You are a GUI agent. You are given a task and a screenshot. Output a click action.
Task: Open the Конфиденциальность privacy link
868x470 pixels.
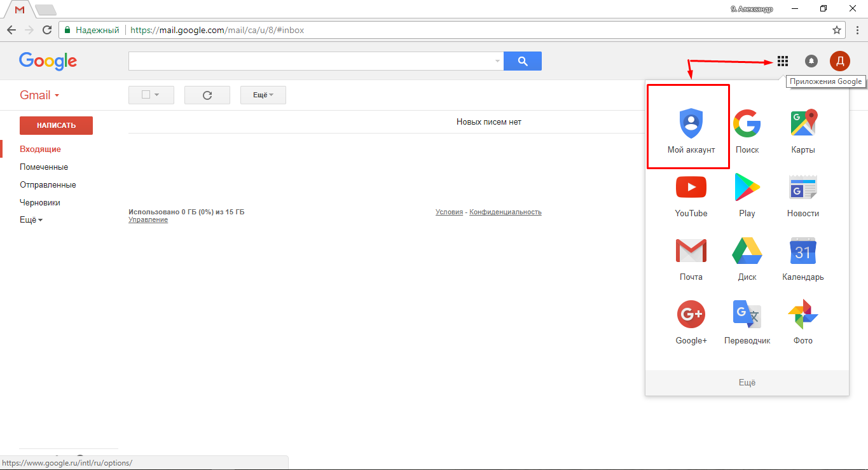tap(506, 212)
